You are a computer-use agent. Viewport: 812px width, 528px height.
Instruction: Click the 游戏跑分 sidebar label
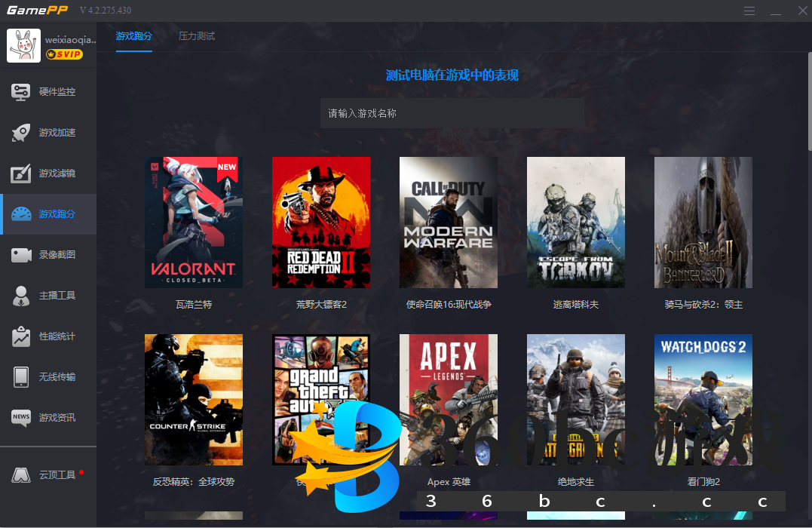57,214
